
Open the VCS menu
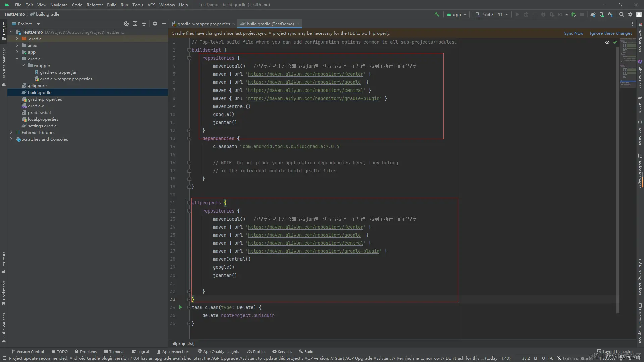pos(151,5)
